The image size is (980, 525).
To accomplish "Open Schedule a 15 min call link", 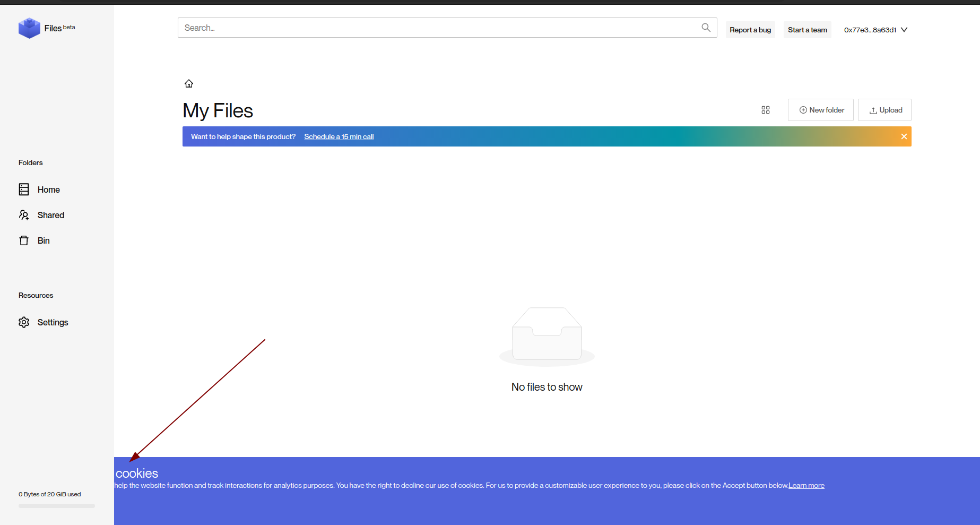I will coord(339,136).
